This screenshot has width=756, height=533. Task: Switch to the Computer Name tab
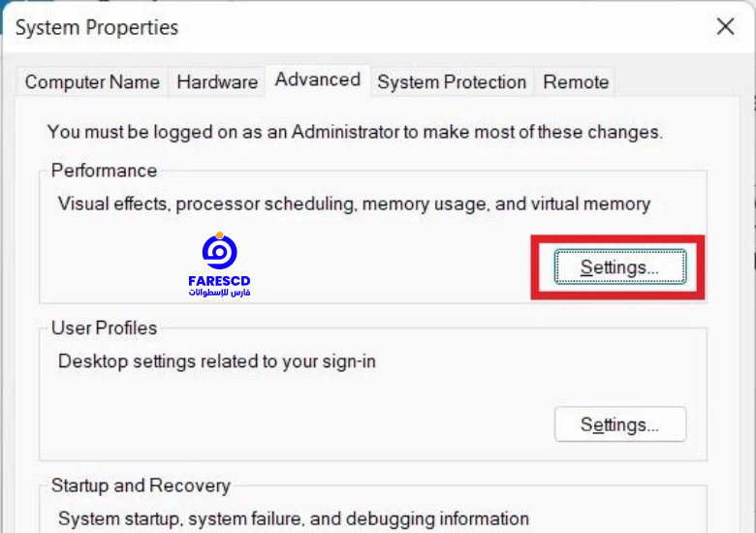92,82
